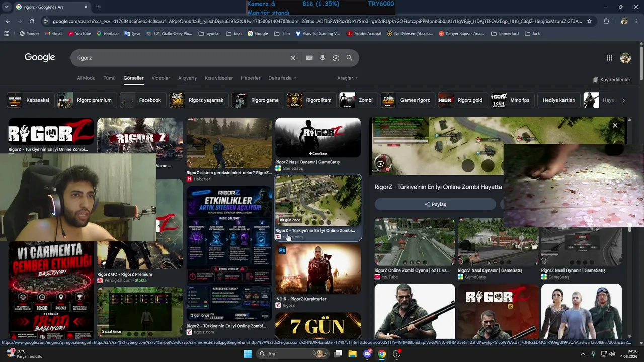The image size is (644, 362).
Task: Open the oyunlar bookmarks folder
Action: 209,34
